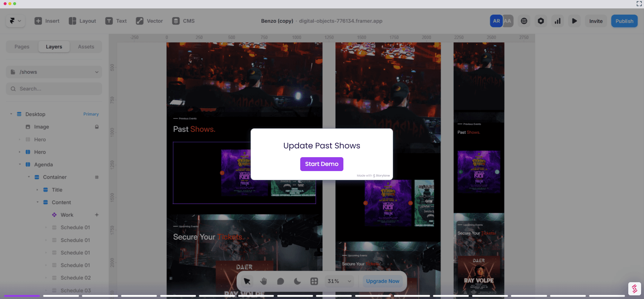The height and width of the screenshot is (299, 644).
Task: Select the hand pan tool
Action: click(264, 281)
